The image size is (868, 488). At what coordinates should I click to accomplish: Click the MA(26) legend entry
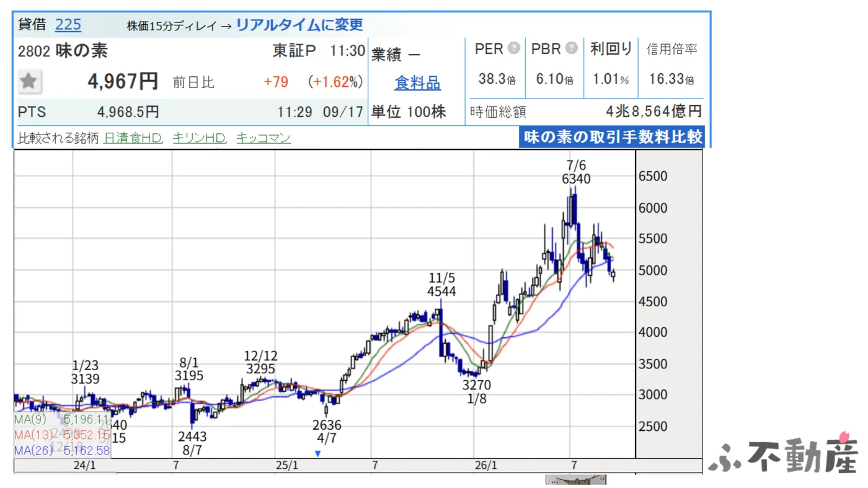[61, 451]
